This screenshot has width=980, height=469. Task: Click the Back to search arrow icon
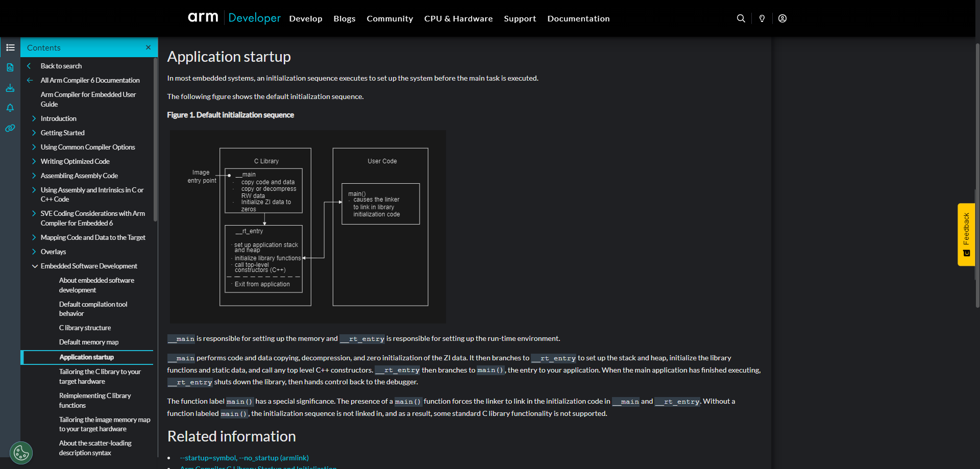tap(29, 66)
